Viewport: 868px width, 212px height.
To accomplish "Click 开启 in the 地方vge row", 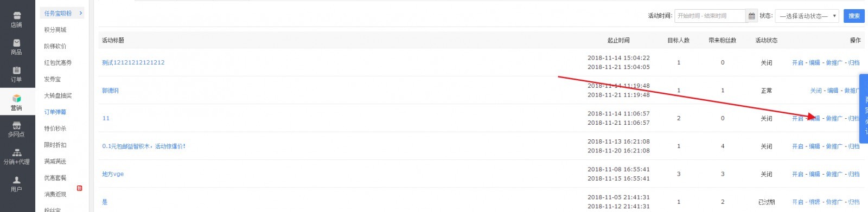I will point(797,175).
